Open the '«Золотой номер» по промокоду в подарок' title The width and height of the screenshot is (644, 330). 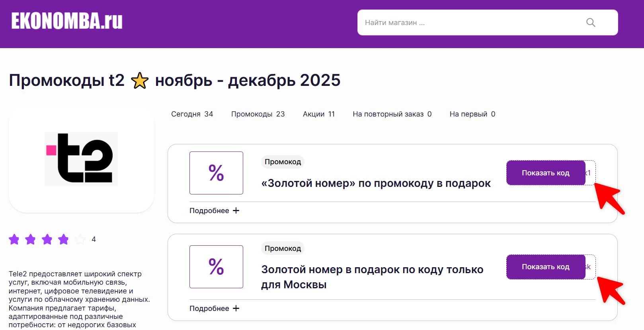coord(376,183)
